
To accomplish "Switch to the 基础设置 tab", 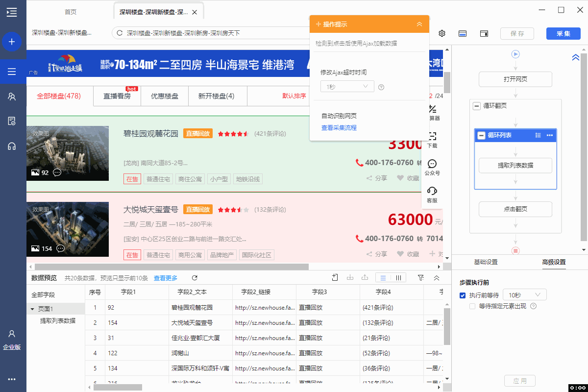I will pyautogui.click(x=486, y=262).
